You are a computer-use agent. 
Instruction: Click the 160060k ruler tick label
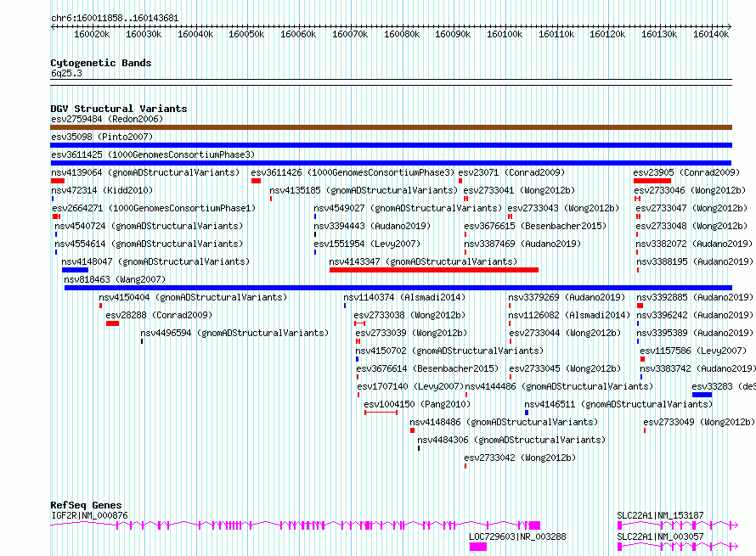point(298,34)
